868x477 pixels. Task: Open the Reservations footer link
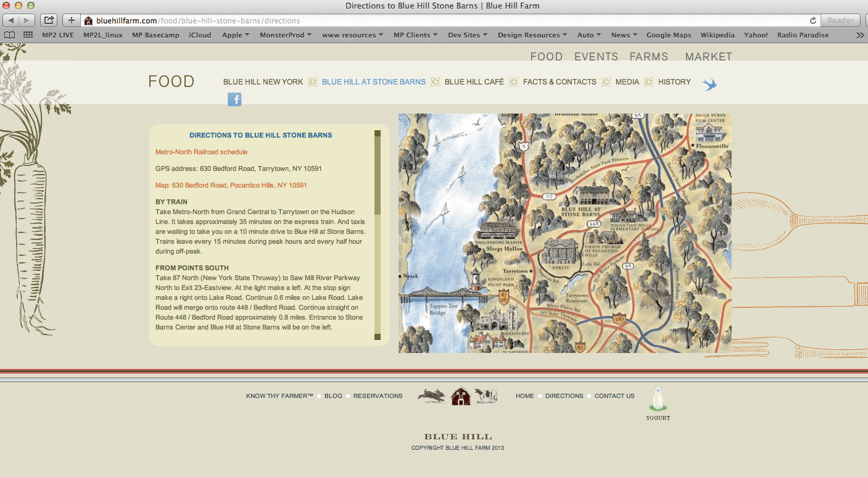point(378,396)
